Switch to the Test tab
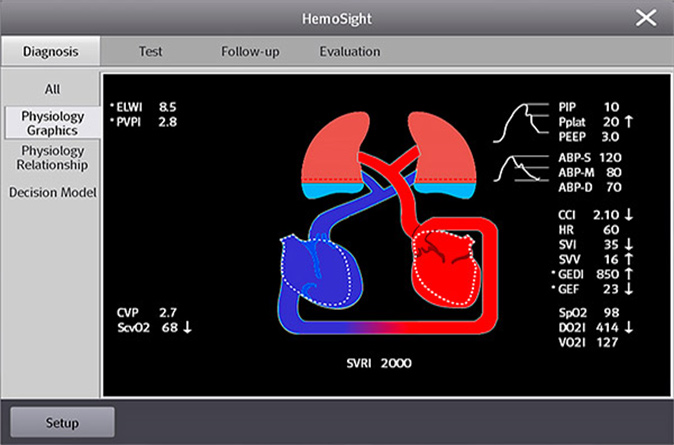 click(151, 51)
